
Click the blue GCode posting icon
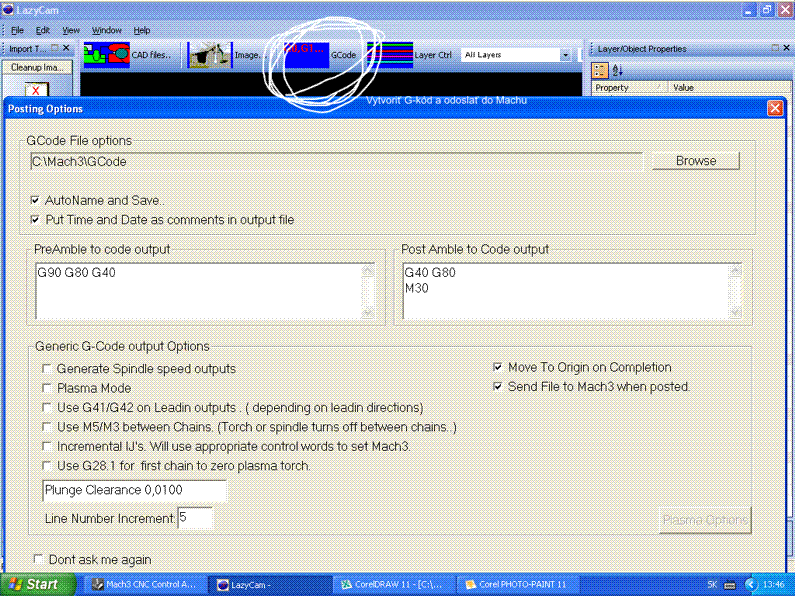coord(306,55)
